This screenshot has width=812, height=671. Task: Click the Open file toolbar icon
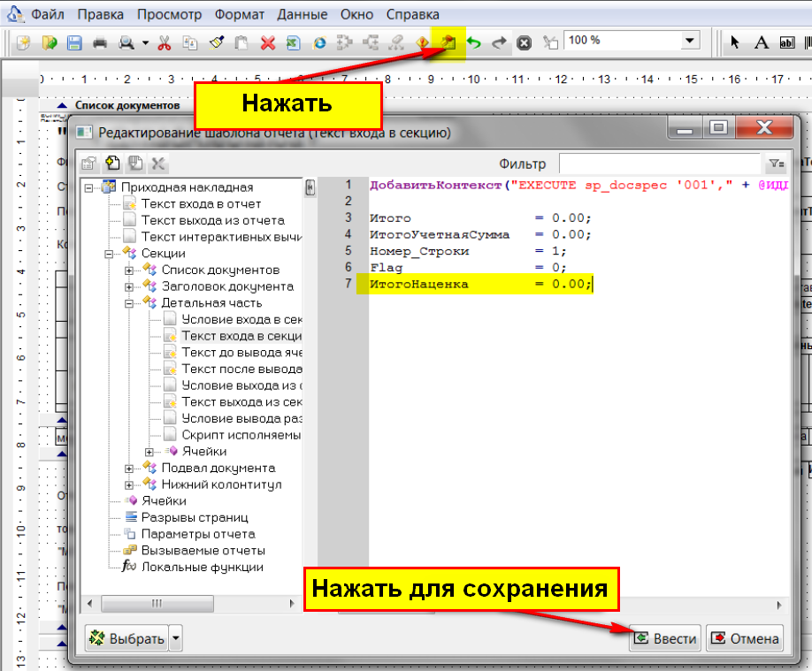click(x=50, y=42)
